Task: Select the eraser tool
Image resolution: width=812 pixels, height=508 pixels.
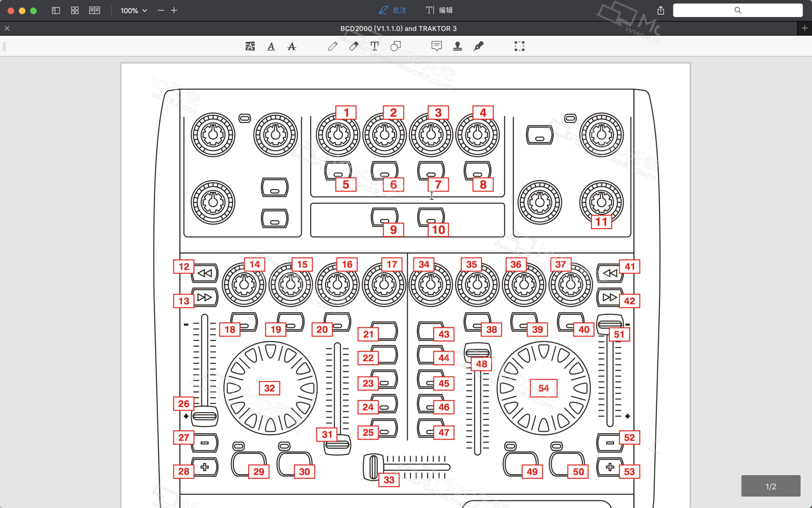Action: coord(354,46)
